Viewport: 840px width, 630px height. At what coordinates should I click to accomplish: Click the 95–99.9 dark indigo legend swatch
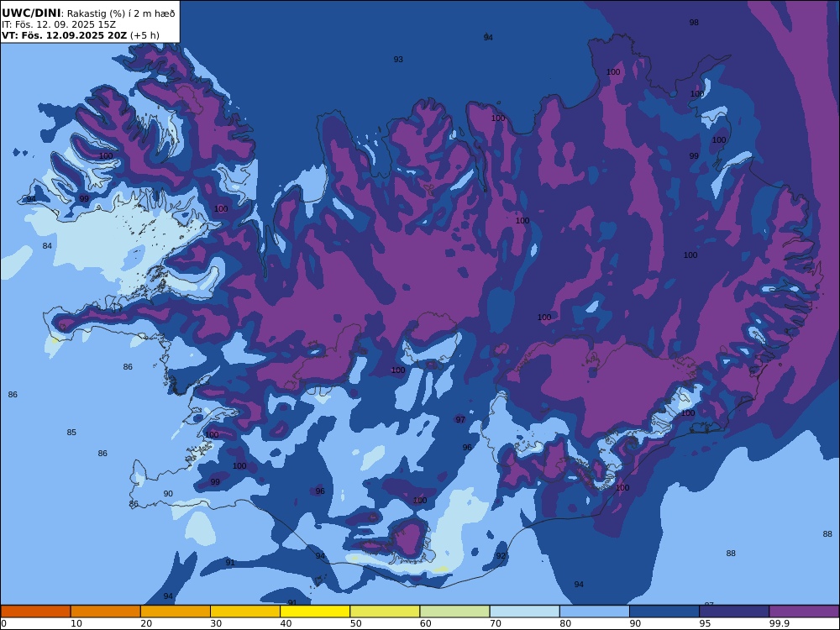pos(734,612)
